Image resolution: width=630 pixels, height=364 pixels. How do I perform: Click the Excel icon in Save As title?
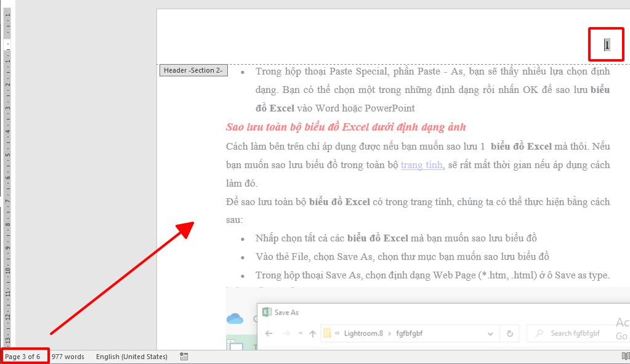267,312
